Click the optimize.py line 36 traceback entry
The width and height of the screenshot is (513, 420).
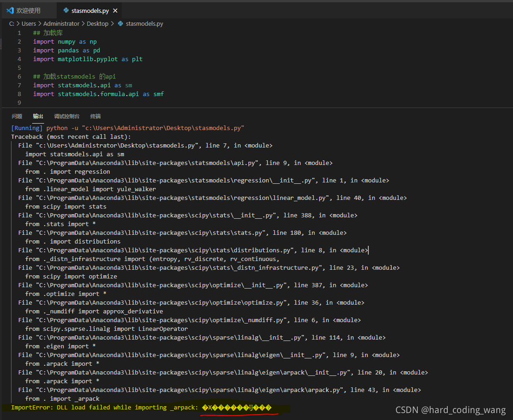[x=191, y=303]
